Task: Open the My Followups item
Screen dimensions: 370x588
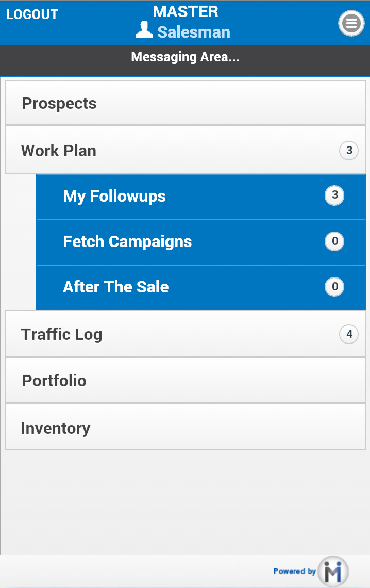Action: (x=114, y=196)
